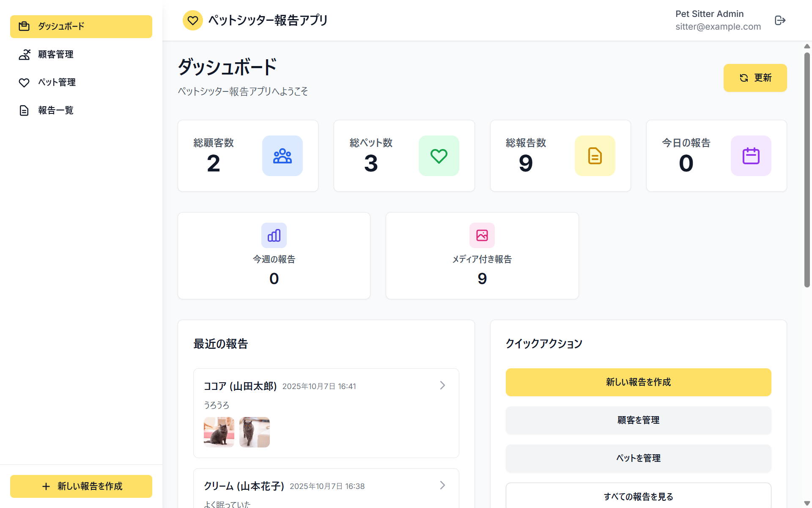Screen dimensions: 812x508
Task: Click the blue customers group icon
Action: [282, 156]
